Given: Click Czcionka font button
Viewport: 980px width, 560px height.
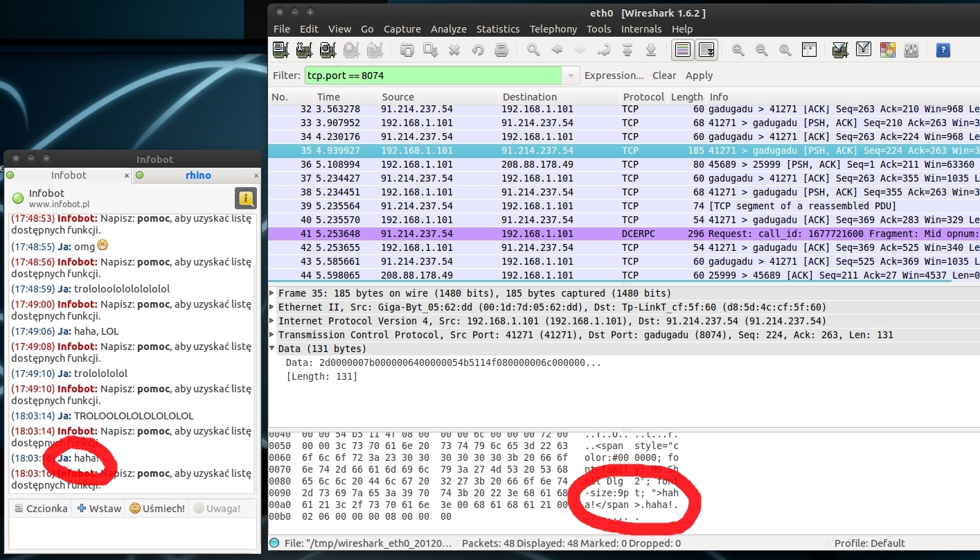Looking at the screenshot, I should point(42,508).
